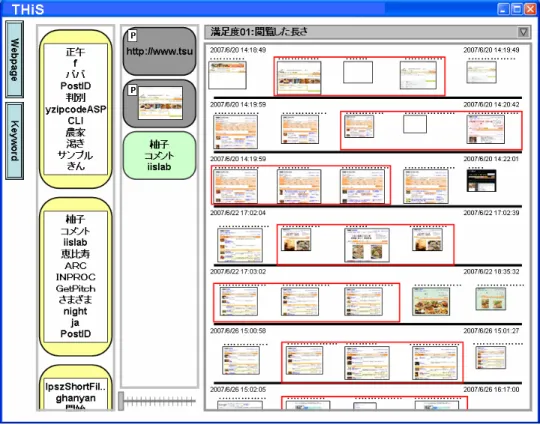540x428 pixels.
Task: Select keyword ARC in second group
Action: 75,265
